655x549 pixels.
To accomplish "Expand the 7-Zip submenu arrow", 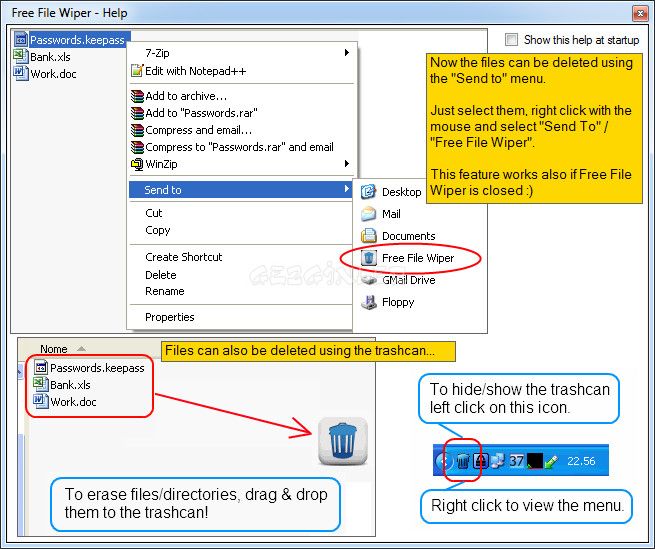I will point(347,53).
